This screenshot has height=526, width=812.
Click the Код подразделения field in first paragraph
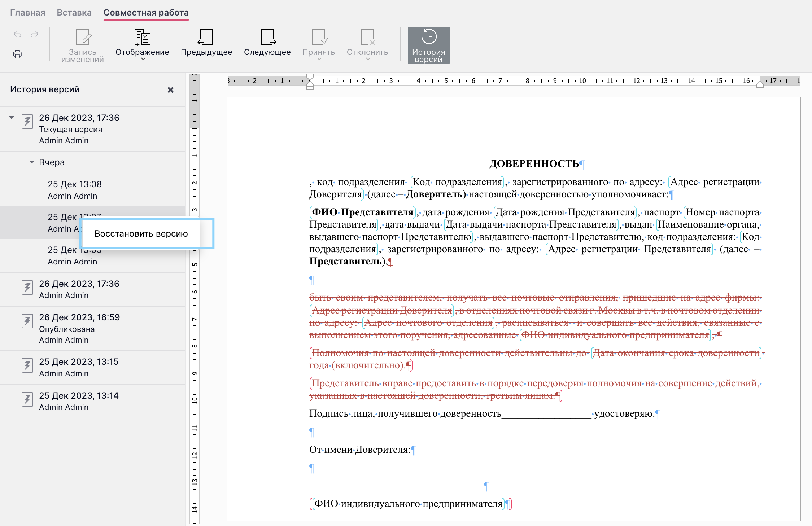tap(457, 182)
